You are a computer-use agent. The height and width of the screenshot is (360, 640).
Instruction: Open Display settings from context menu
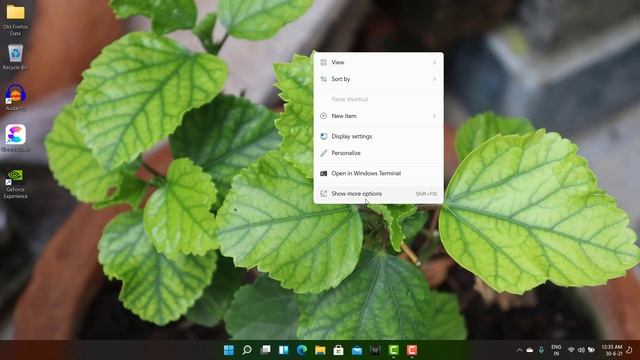click(x=378, y=136)
